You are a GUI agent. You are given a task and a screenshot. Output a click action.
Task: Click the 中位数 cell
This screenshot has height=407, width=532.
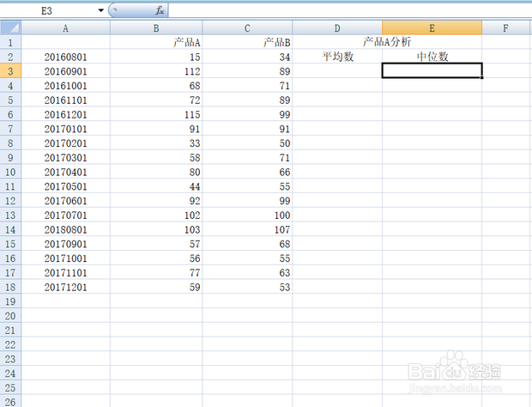point(432,57)
